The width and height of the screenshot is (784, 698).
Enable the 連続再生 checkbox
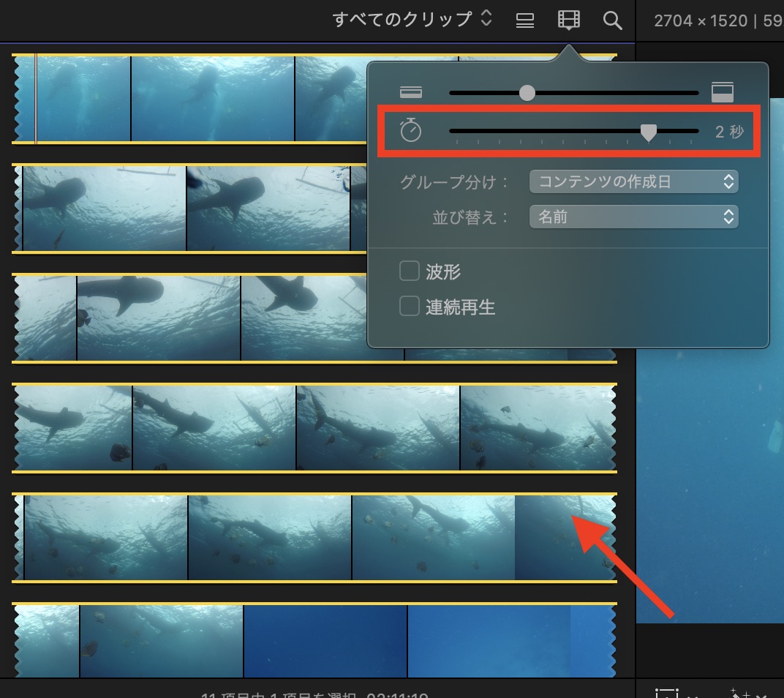(409, 306)
